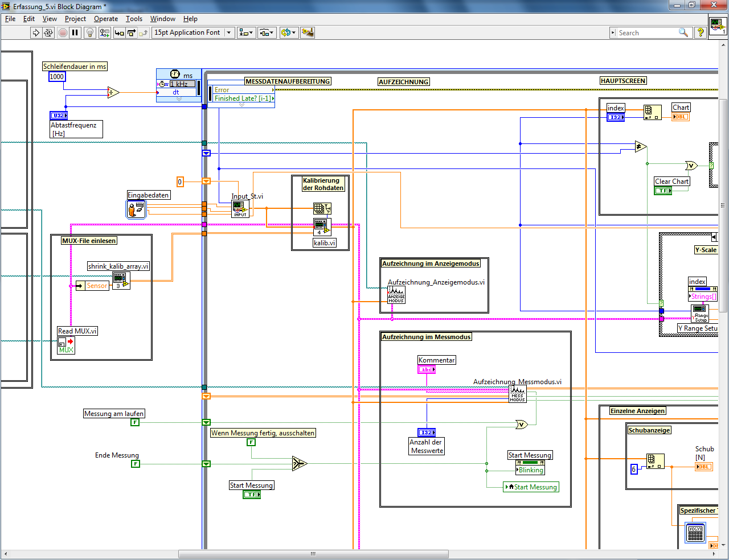Viewport: 729px width, 560px height.
Task: Open the Tools menu
Action: click(134, 19)
